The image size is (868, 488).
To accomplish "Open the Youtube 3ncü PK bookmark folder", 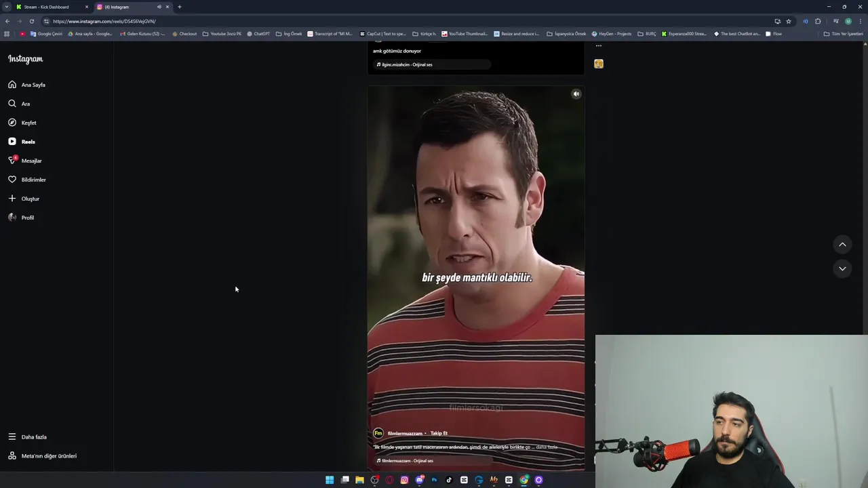I will (222, 34).
